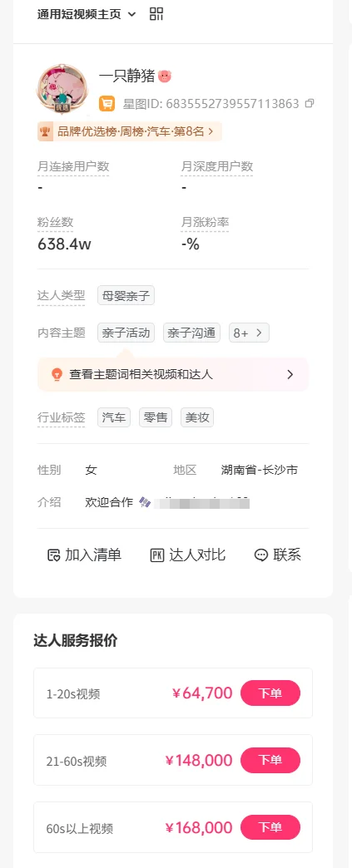The height and width of the screenshot is (868, 352).
Task: Open the QR code icon
Action: (156, 14)
